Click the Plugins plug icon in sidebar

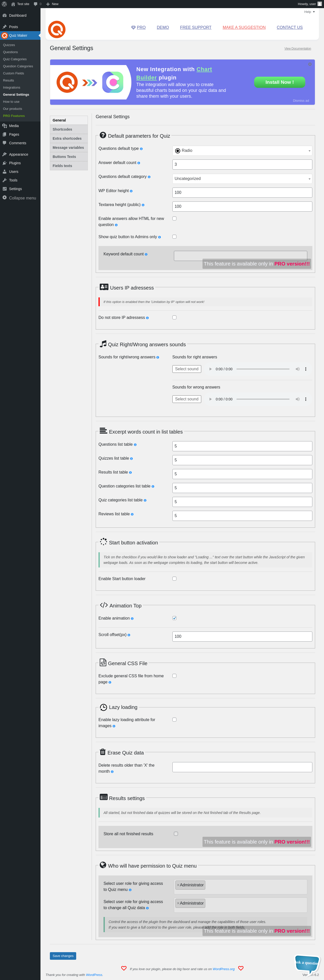point(5,163)
